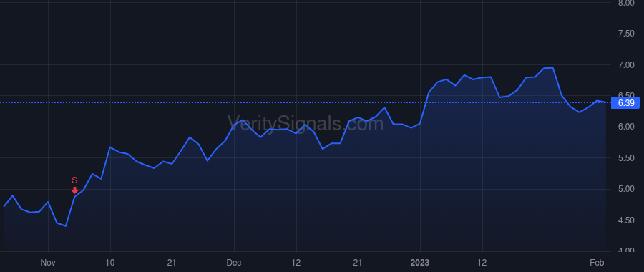The width and height of the screenshot is (644, 272).
Task: Click the 5.50 price axis label
Action: coord(626,158)
